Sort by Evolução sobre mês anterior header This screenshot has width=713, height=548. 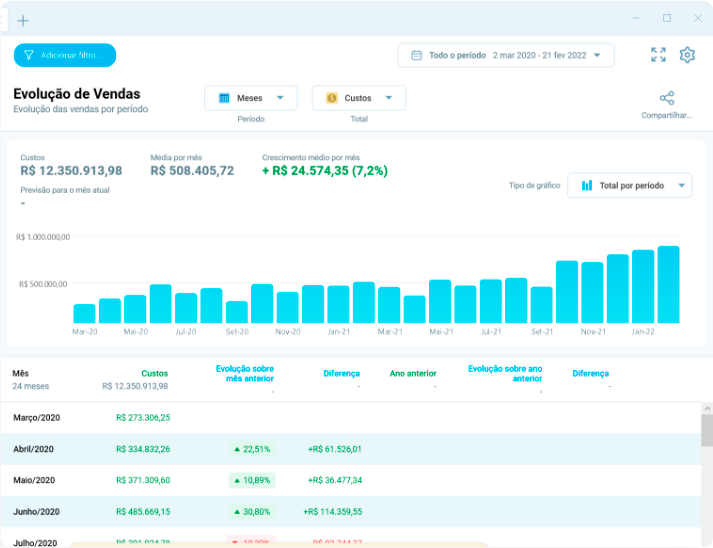[245, 373]
